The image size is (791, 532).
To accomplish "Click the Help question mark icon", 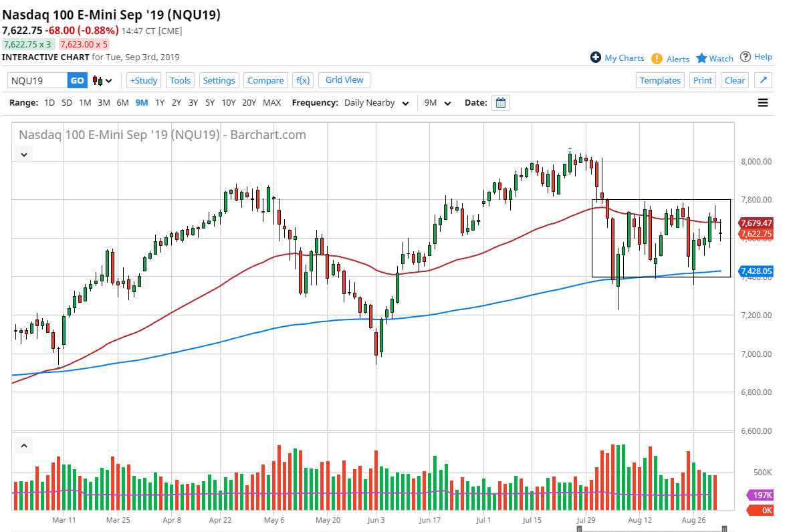I will tap(746, 57).
